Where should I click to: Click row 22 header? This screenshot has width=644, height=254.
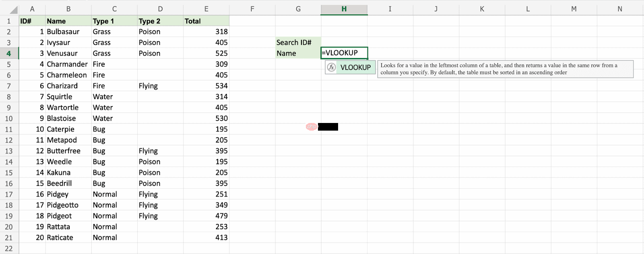click(x=9, y=248)
